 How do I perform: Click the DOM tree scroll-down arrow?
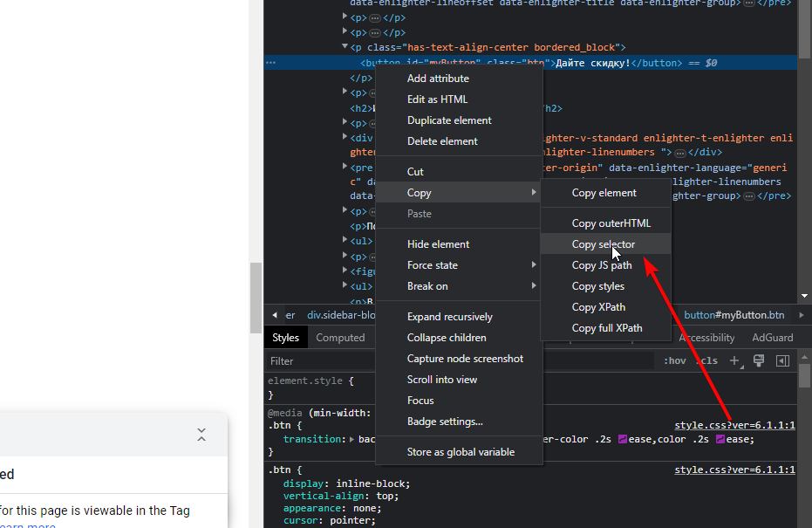(804, 296)
